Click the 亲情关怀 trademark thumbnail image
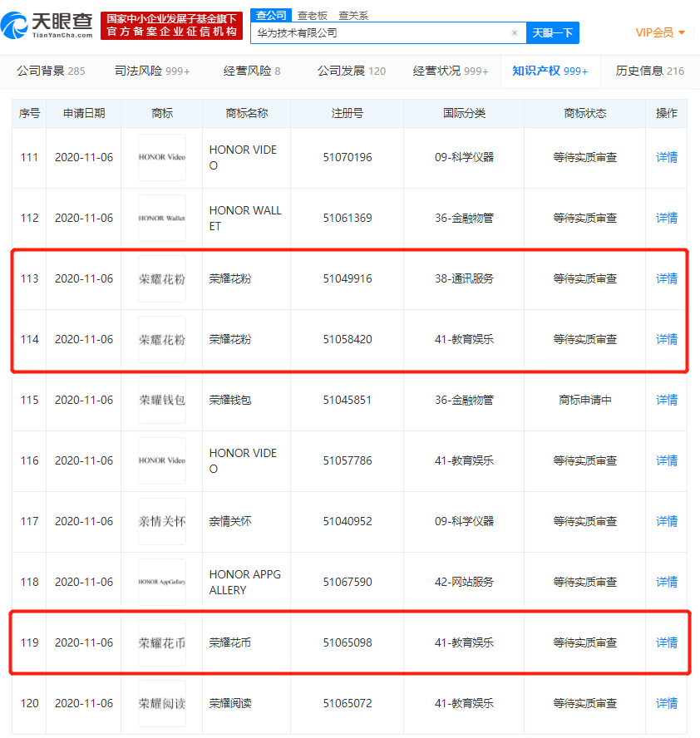The width and height of the screenshot is (700, 738). pos(162,521)
